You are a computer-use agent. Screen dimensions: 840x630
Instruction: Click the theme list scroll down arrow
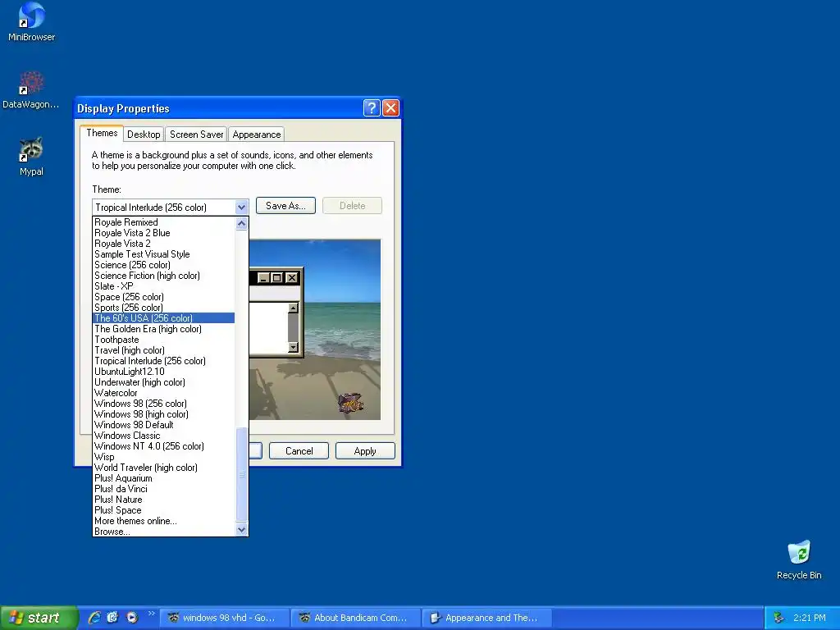[242, 529]
